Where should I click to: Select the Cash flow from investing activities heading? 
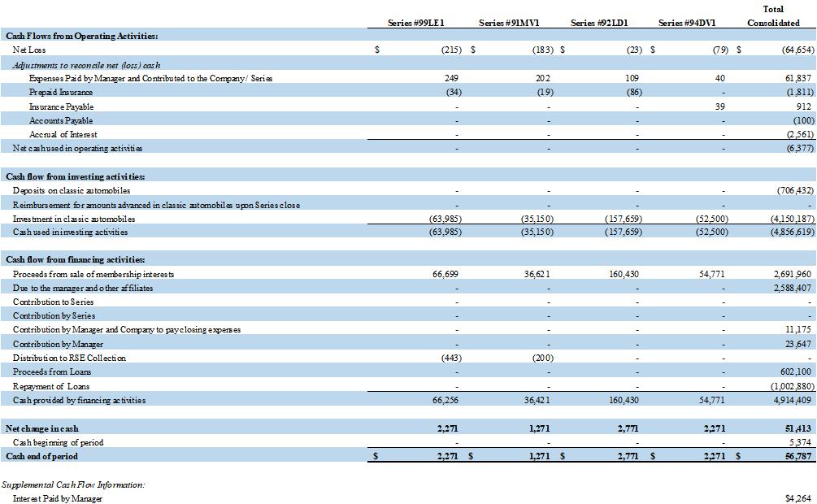(x=76, y=176)
